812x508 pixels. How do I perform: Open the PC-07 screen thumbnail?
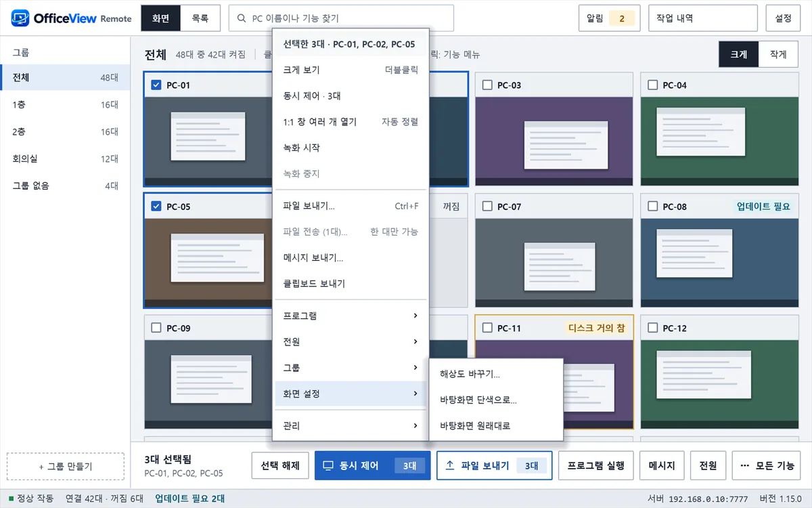(554, 263)
